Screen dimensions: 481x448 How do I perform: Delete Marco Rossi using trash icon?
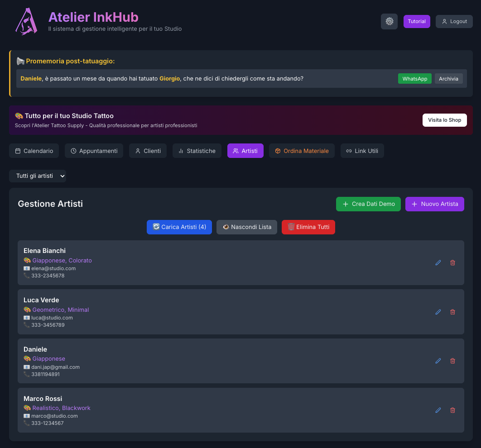452,410
